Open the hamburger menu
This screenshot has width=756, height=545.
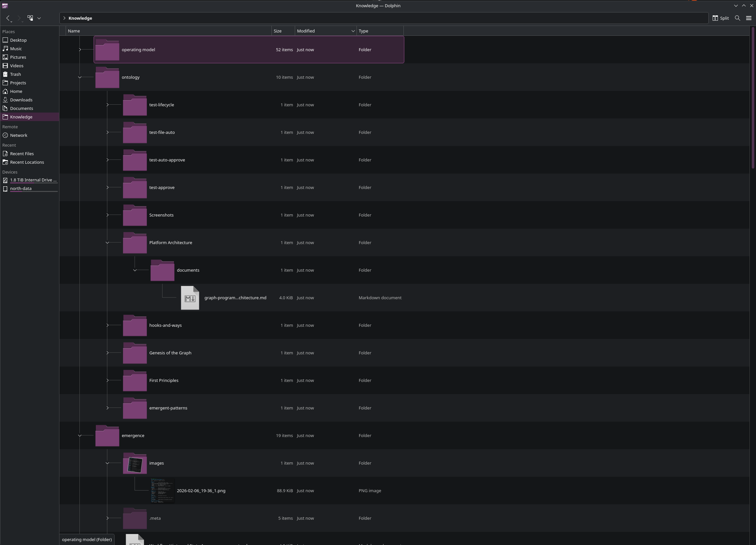[749, 18]
